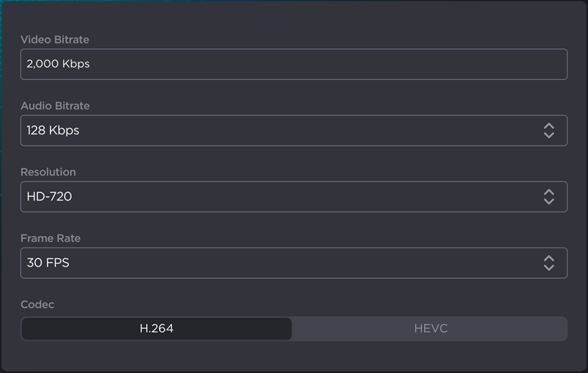Click the Audio Bitrate label
This screenshot has height=373, width=588.
point(55,106)
